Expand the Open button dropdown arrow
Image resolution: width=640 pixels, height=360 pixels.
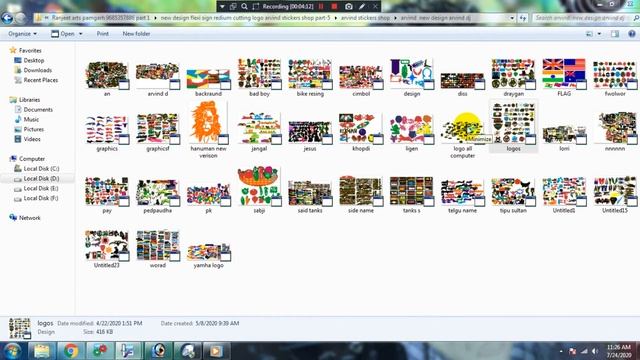[80, 34]
